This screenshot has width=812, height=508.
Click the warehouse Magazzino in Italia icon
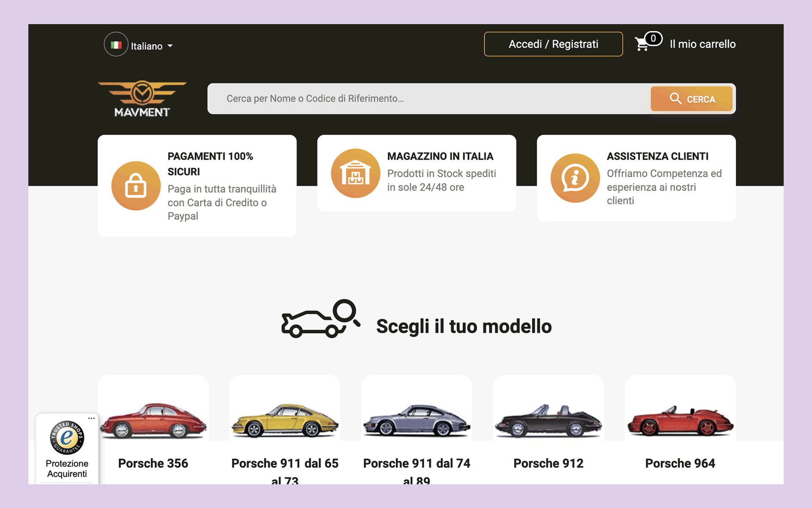pyautogui.click(x=356, y=173)
